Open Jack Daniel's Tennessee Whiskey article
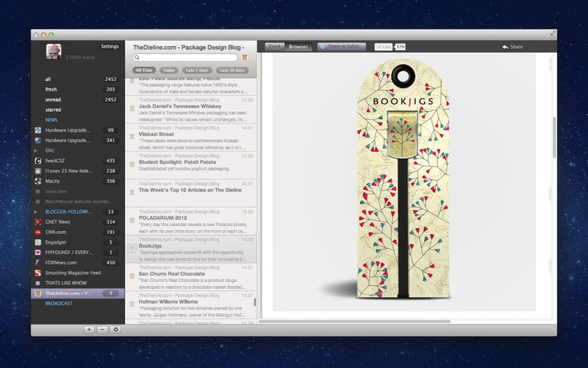The width and height of the screenshot is (588, 368). coord(191,110)
